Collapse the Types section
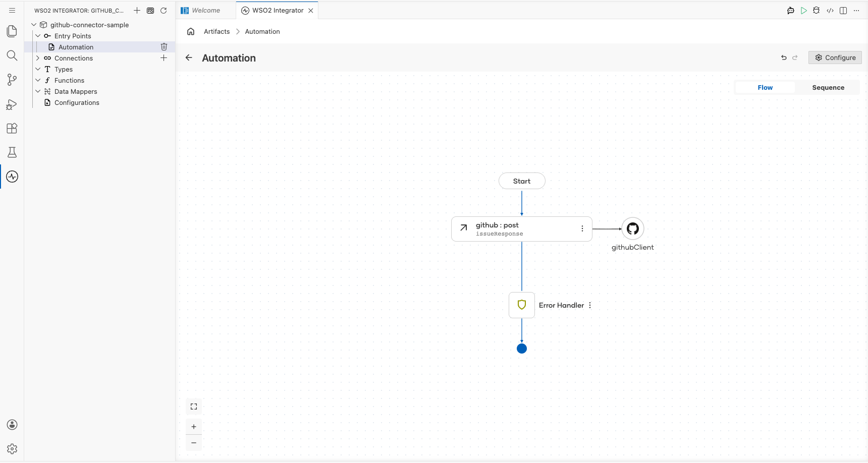Image resolution: width=868 pixels, height=463 pixels. pos(38,69)
